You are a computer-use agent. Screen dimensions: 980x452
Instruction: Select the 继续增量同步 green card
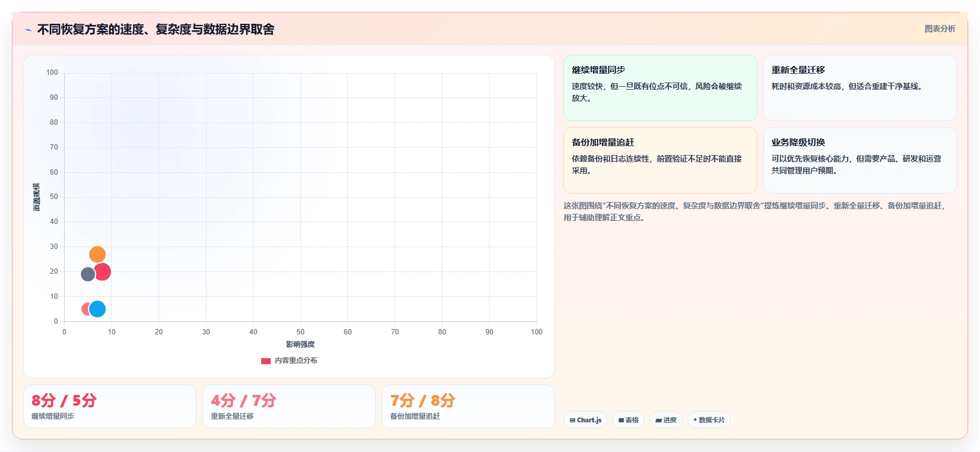point(660,88)
